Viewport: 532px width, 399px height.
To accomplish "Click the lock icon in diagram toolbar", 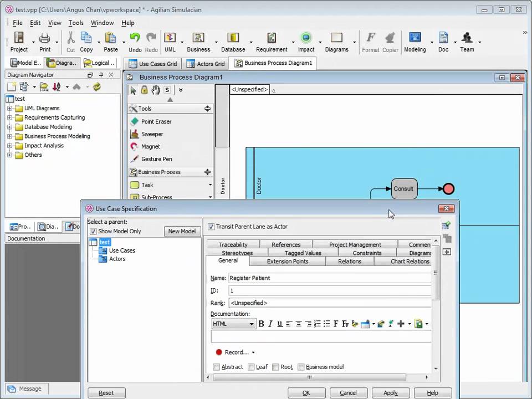I will (x=144, y=90).
